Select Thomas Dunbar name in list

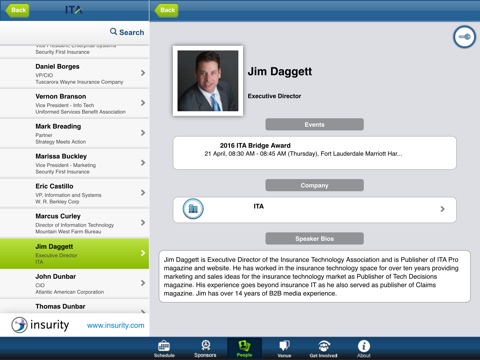tap(60, 306)
